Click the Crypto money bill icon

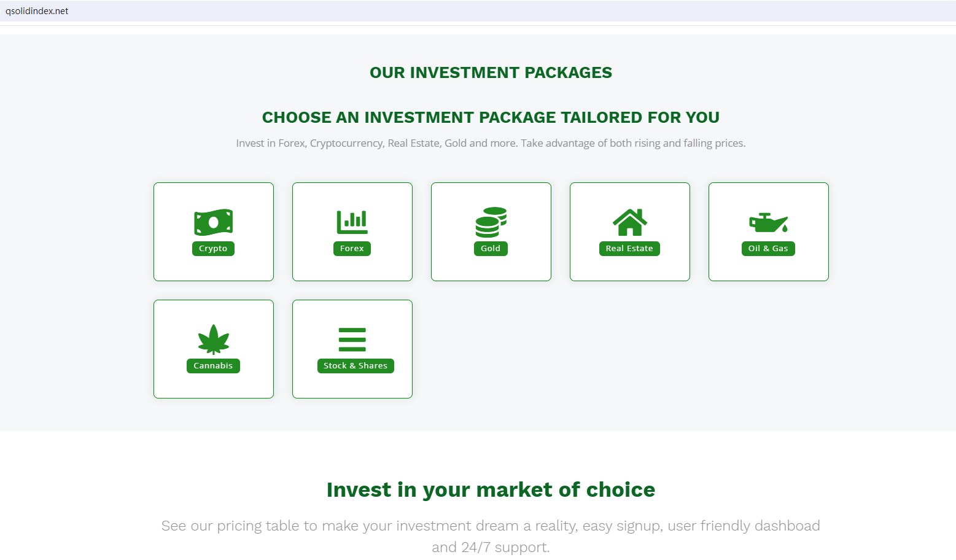[213, 222]
